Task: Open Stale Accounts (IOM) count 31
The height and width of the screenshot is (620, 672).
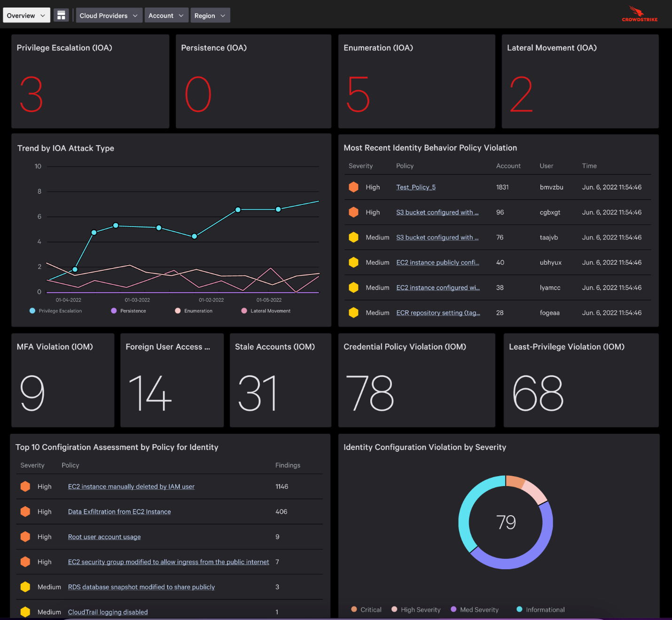Action: pyautogui.click(x=258, y=393)
